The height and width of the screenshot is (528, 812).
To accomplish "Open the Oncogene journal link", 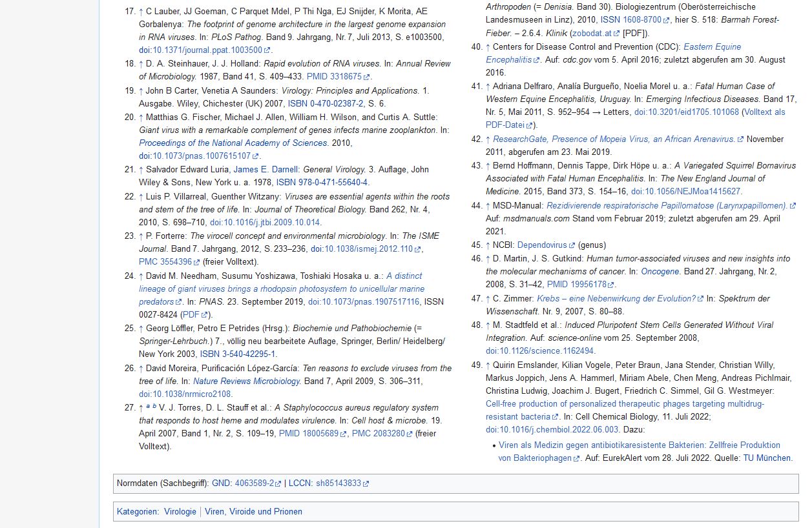I will coord(659,272).
